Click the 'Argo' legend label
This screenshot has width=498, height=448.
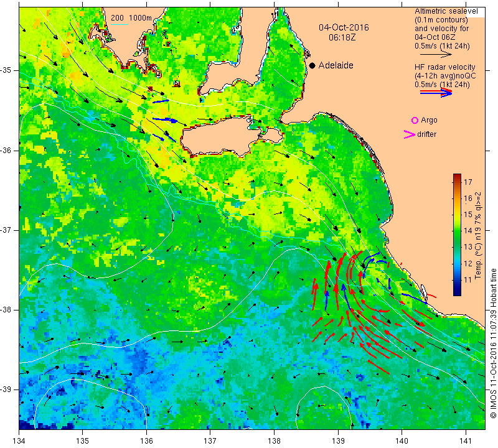pos(429,120)
